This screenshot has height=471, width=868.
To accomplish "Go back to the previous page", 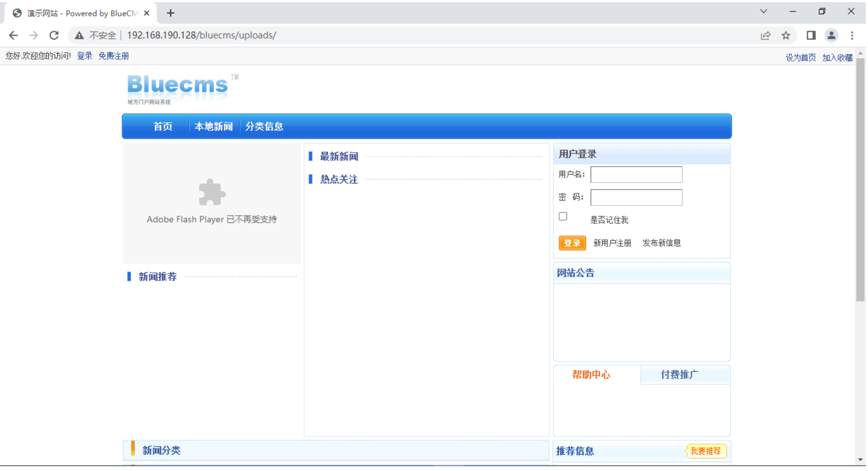I will coord(14,36).
